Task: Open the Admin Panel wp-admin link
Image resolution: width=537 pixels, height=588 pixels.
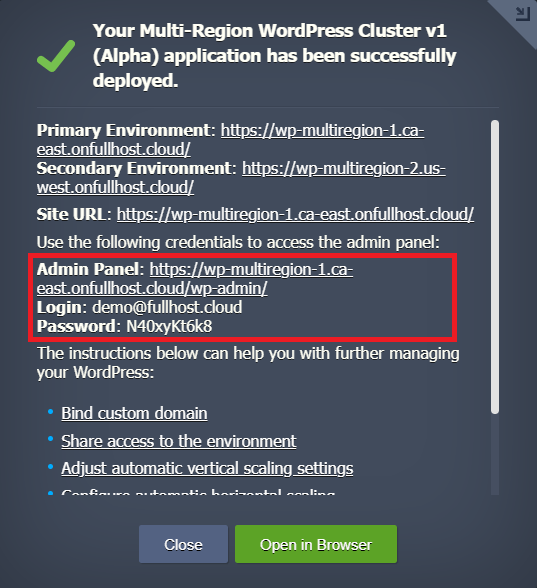Action: [195, 279]
